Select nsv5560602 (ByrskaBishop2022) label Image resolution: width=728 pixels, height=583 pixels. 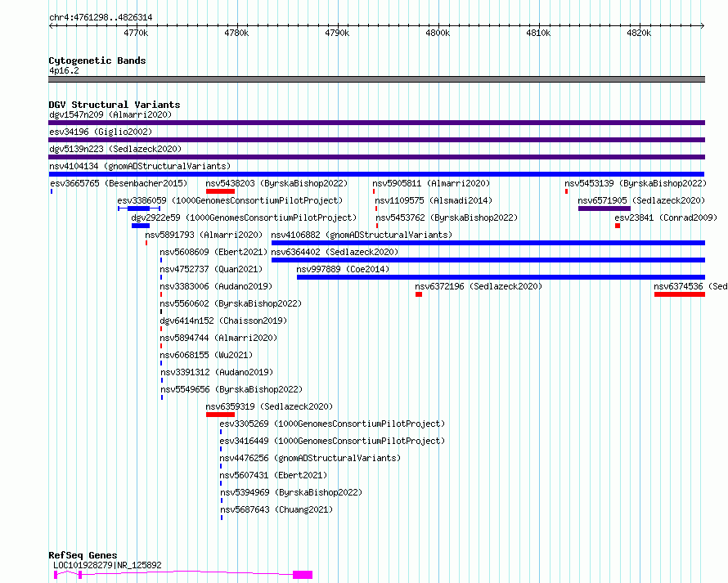click(x=231, y=303)
